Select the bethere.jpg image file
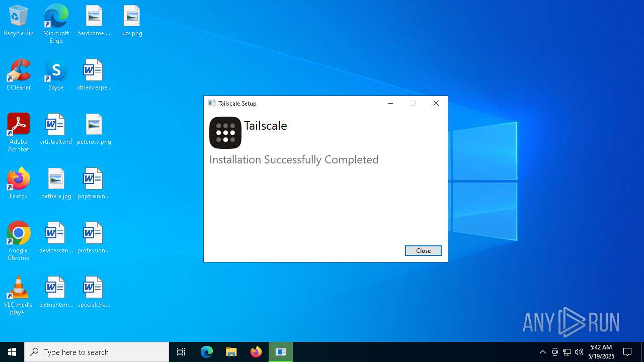The image size is (644, 362). pos(56,184)
